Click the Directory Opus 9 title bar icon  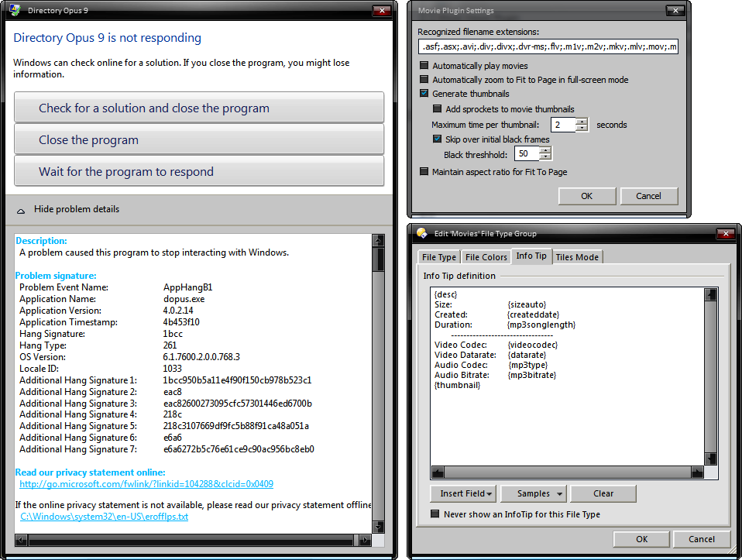pos(15,10)
